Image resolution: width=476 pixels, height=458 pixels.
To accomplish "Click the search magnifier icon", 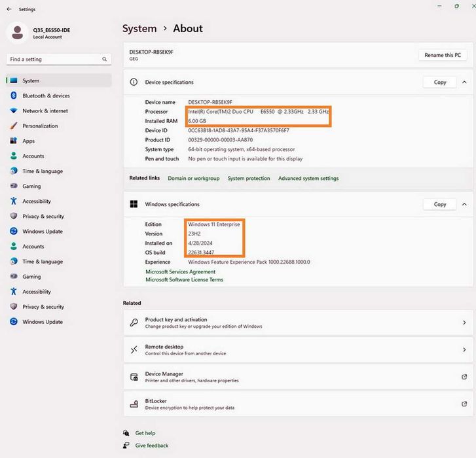I will (104, 60).
